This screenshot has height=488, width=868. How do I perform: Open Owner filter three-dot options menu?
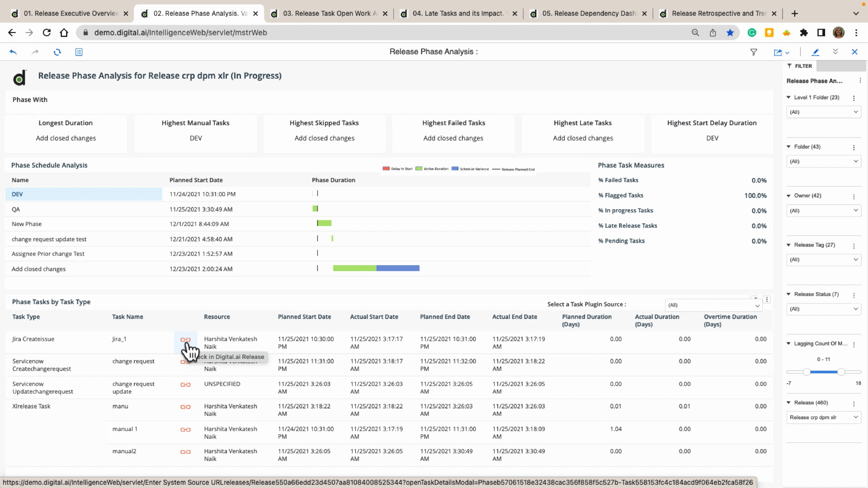tap(854, 197)
